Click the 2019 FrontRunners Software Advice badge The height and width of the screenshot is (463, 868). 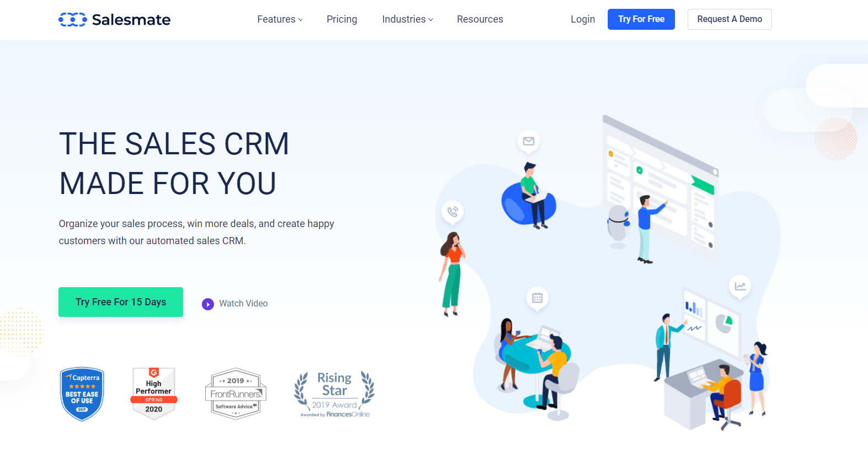[235, 394]
